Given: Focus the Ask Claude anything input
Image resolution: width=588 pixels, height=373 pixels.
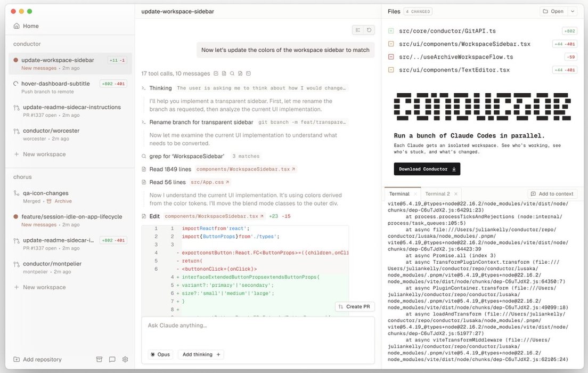Looking at the screenshot, I should [258, 326].
